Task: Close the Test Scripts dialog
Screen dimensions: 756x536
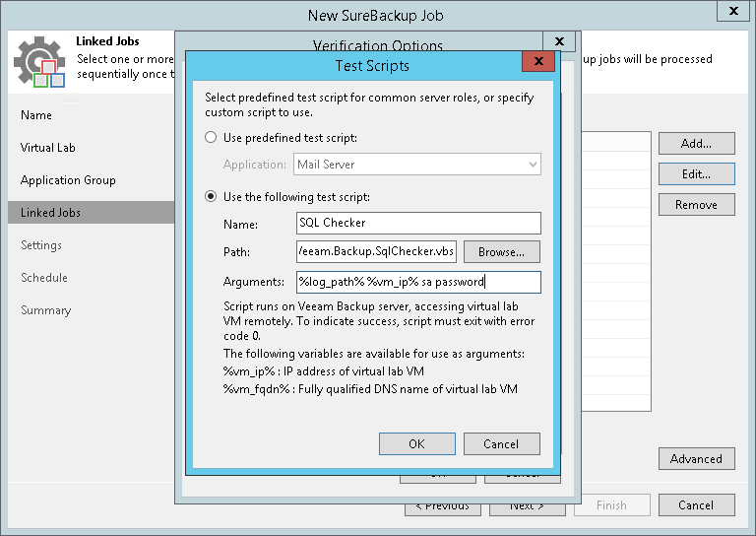Action: pos(538,61)
